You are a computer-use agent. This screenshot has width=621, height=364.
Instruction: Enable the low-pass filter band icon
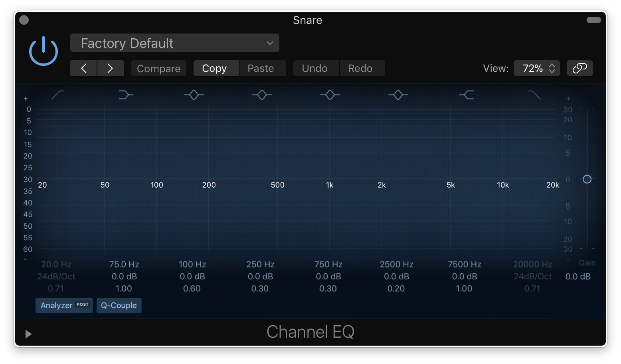534,95
